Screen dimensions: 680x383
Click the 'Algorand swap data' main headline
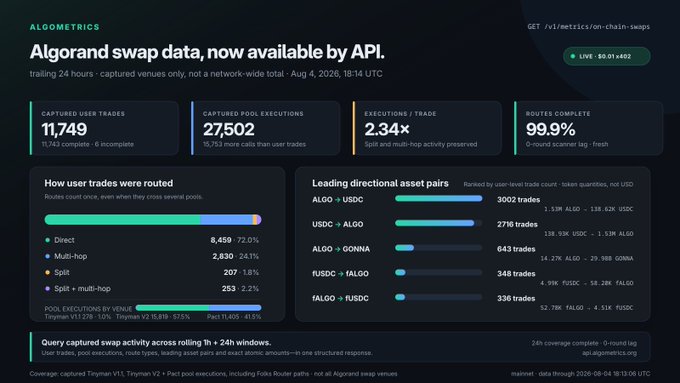(207, 52)
